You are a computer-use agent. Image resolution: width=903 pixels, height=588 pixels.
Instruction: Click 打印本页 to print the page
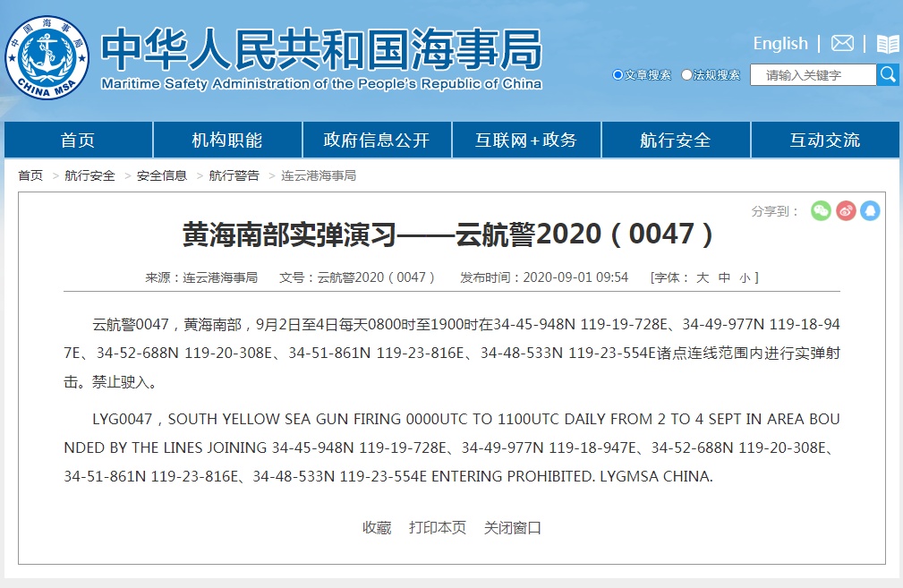coord(438,527)
